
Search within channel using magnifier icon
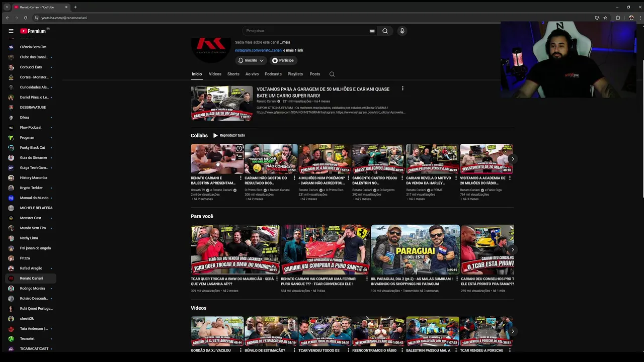pos(332,74)
